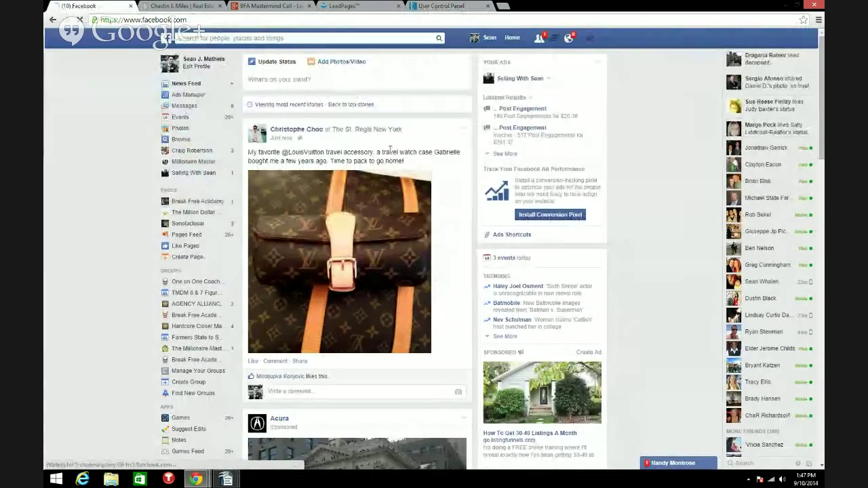Open Messages in the left sidebar

(184, 106)
